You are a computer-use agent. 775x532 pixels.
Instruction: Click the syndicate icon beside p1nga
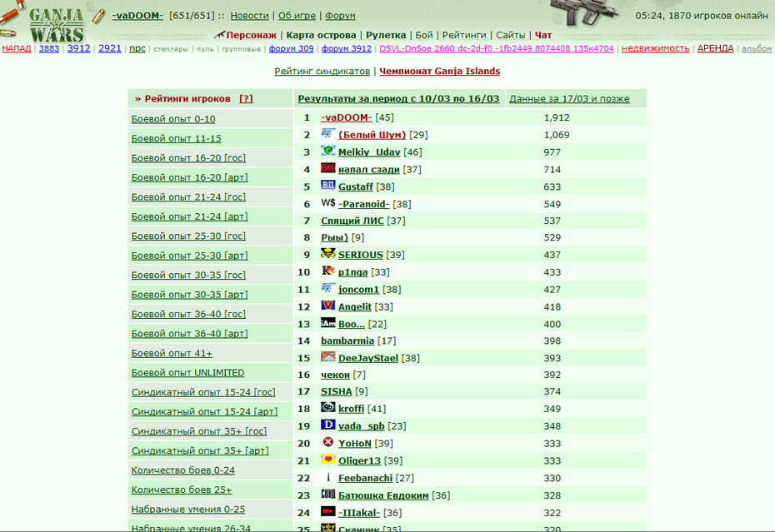coord(327,271)
